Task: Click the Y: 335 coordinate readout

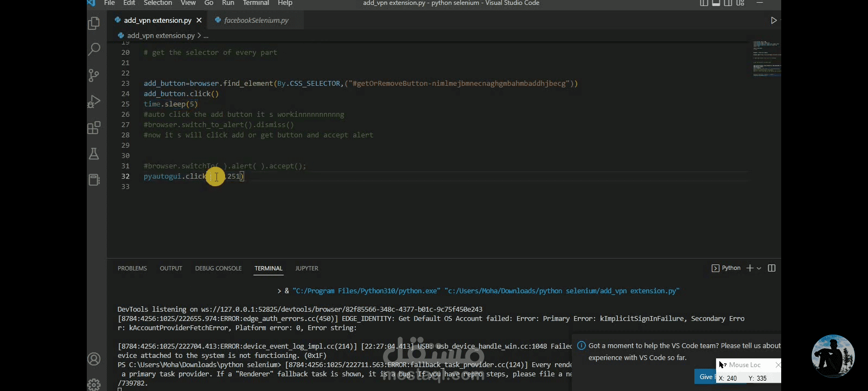Action: pyautogui.click(x=757, y=378)
